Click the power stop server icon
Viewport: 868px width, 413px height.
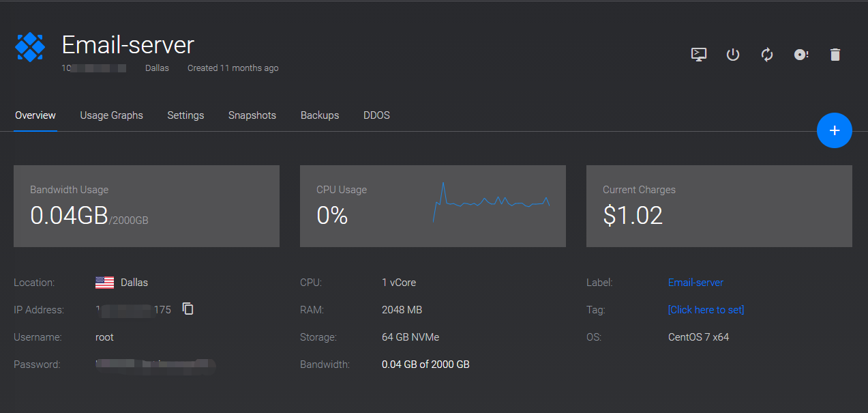click(x=733, y=55)
